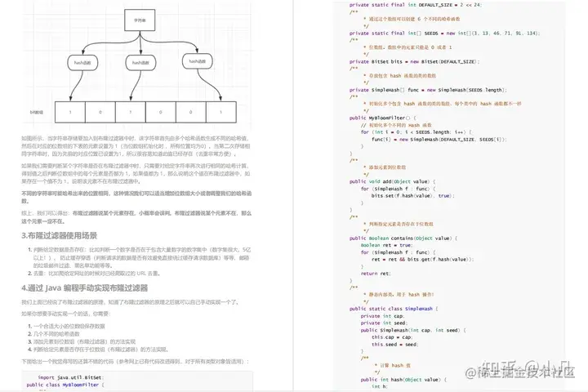The height and width of the screenshot is (392, 588).
Task: Click the bit数组 label beside the array
Action: click(37, 112)
